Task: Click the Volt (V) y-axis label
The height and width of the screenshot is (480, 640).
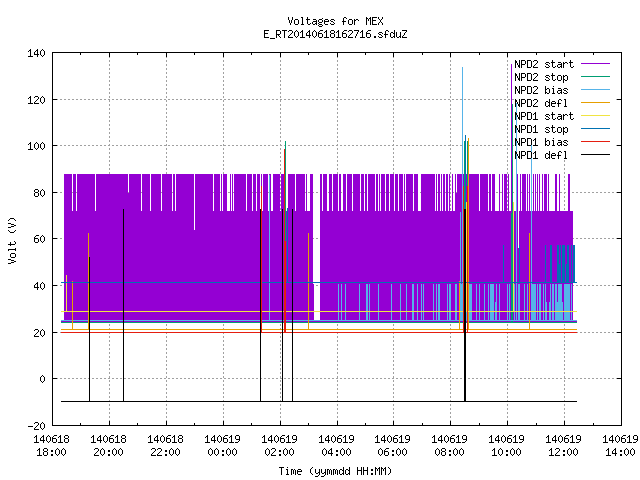Action: (x=12, y=240)
